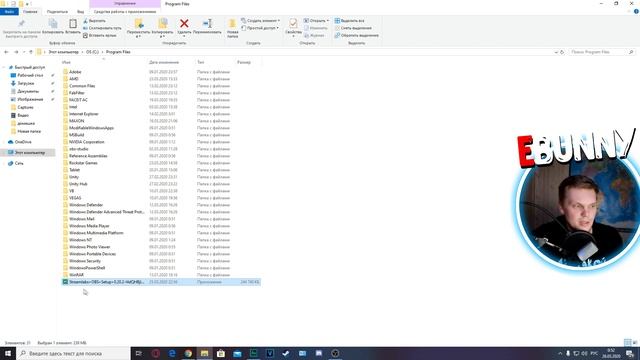The image size is (640, 360).
Task: Open the Open (Открыть) dropdown in ribbon
Action: 316,21
